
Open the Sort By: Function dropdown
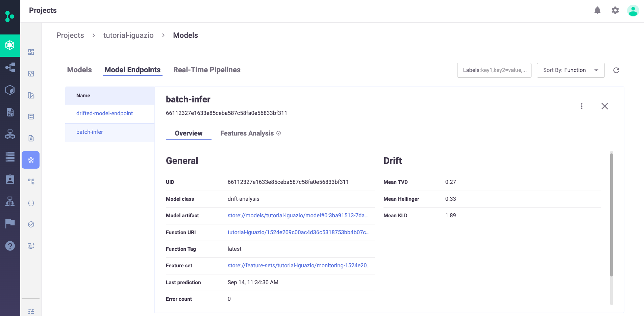571,70
